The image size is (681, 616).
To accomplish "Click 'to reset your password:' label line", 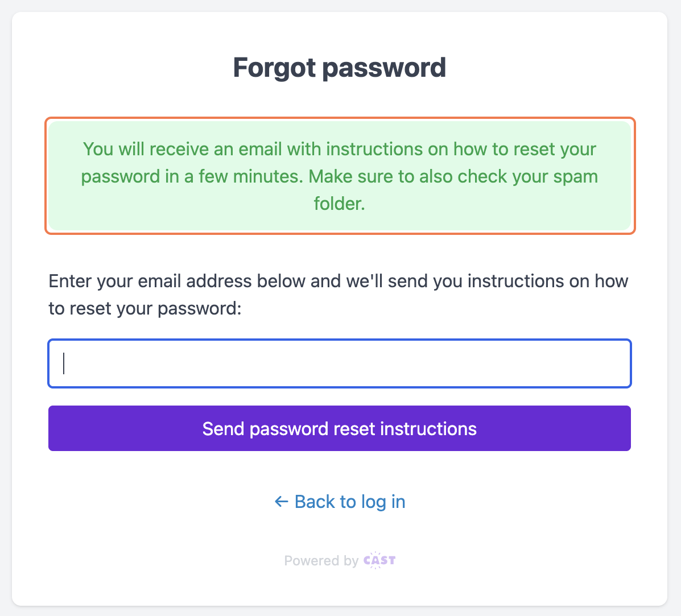I will click(145, 308).
